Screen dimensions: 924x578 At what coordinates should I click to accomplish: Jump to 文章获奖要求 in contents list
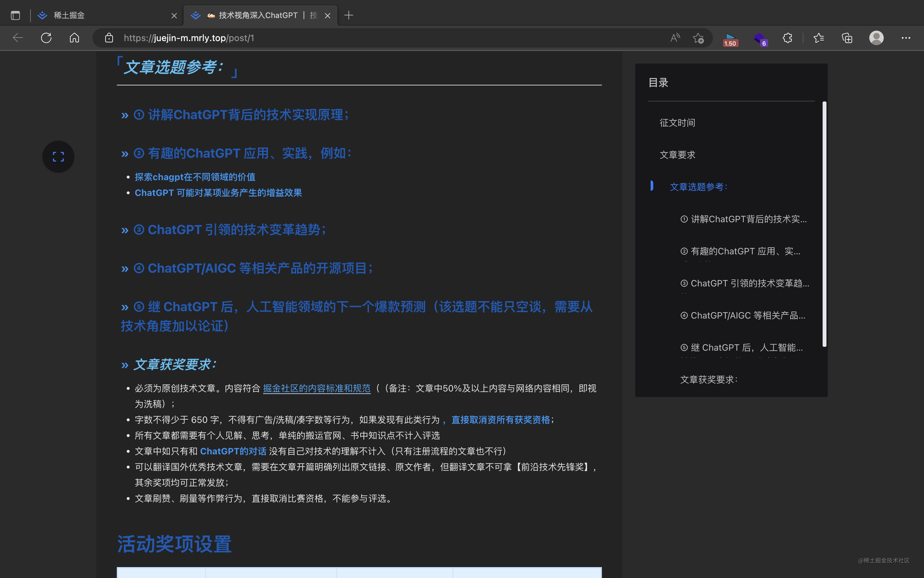[709, 380]
